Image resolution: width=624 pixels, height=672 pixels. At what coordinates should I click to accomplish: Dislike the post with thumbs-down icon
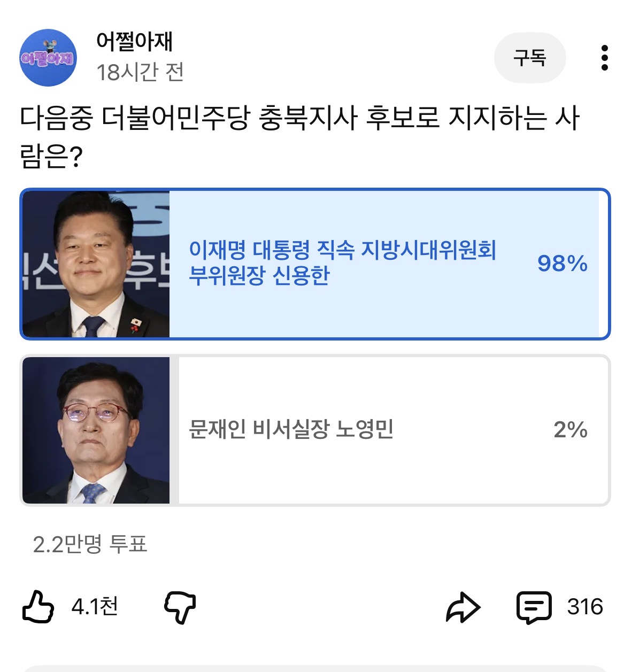[180, 607]
